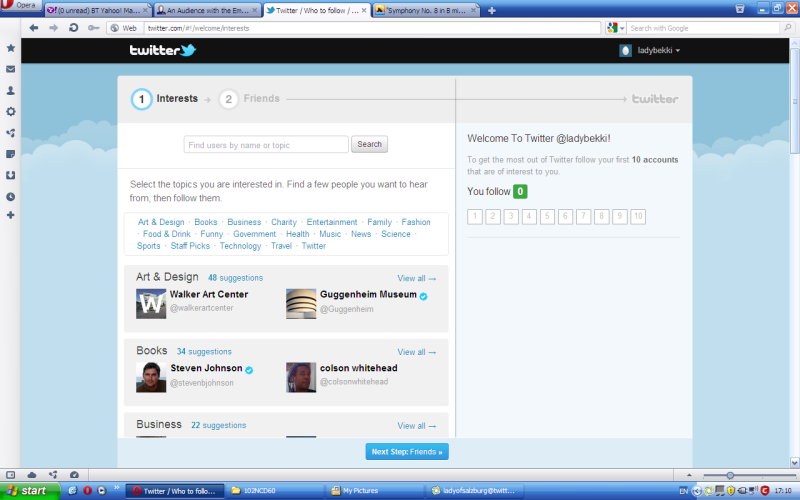Click Next Step: Friends button
The height and width of the screenshot is (500, 800).
407,452
